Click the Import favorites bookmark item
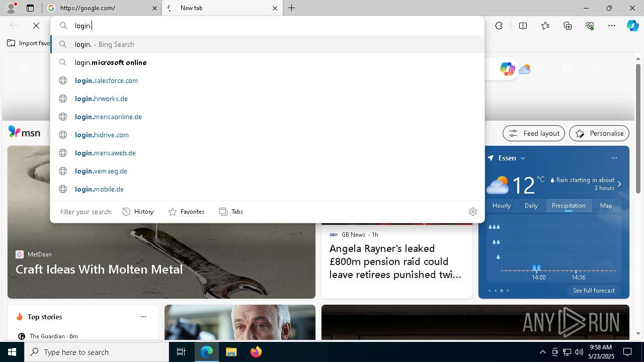Screen dimensions: 644x362 (x=29, y=43)
